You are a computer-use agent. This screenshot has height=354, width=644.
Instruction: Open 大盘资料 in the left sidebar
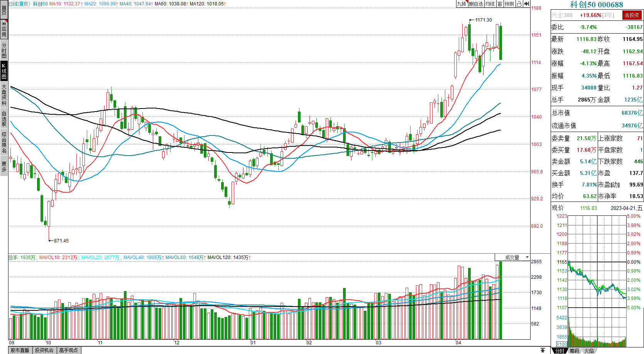4,95
